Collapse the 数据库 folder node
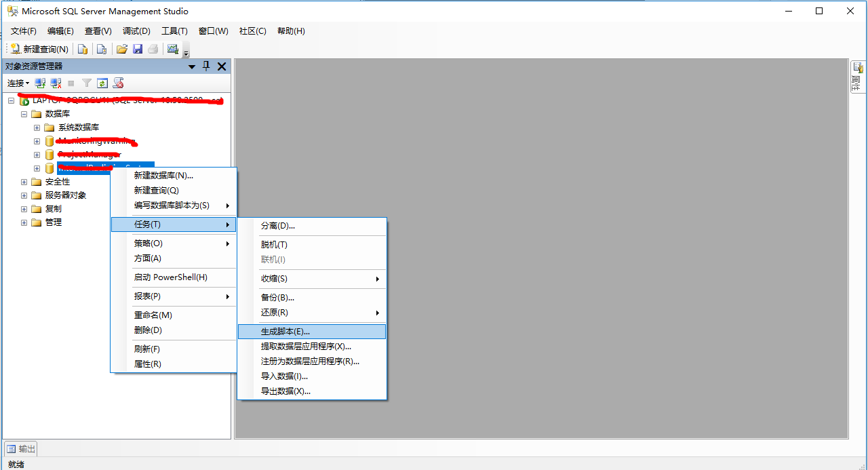The image size is (868, 470). click(23, 113)
